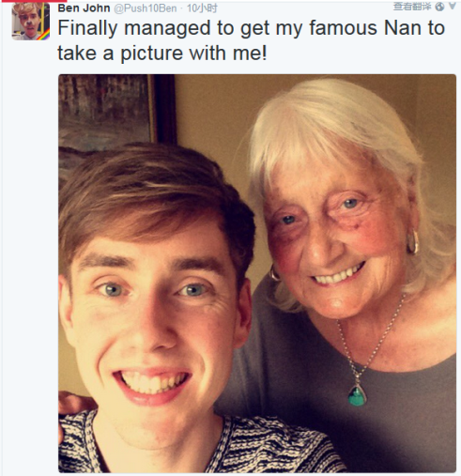This screenshot has height=476, width=461.
Task: Click the hoop earring in the photo
Action: 413,242
